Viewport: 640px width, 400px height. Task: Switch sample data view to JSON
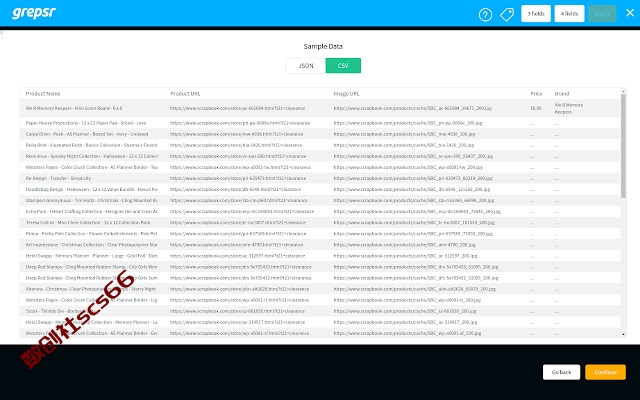[x=306, y=66]
